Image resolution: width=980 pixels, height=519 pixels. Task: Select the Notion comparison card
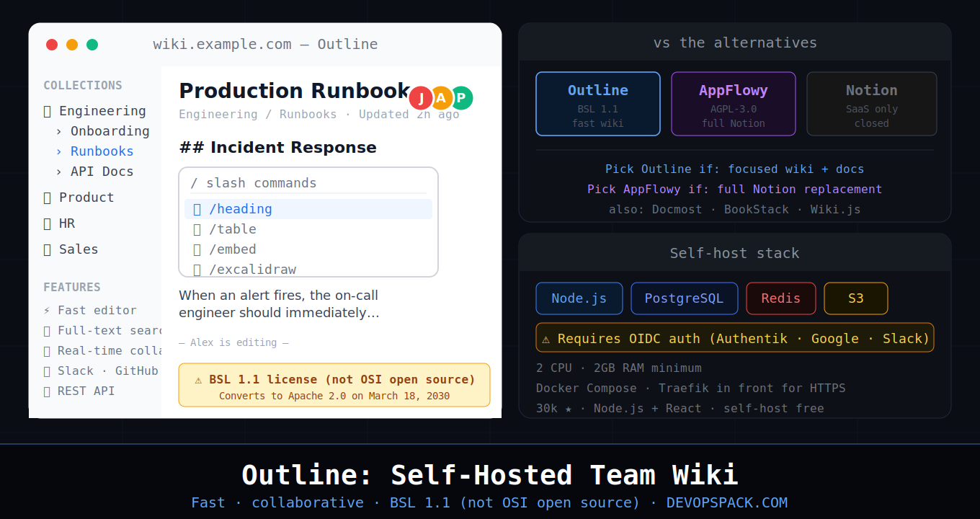pyautogui.click(x=872, y=104)
